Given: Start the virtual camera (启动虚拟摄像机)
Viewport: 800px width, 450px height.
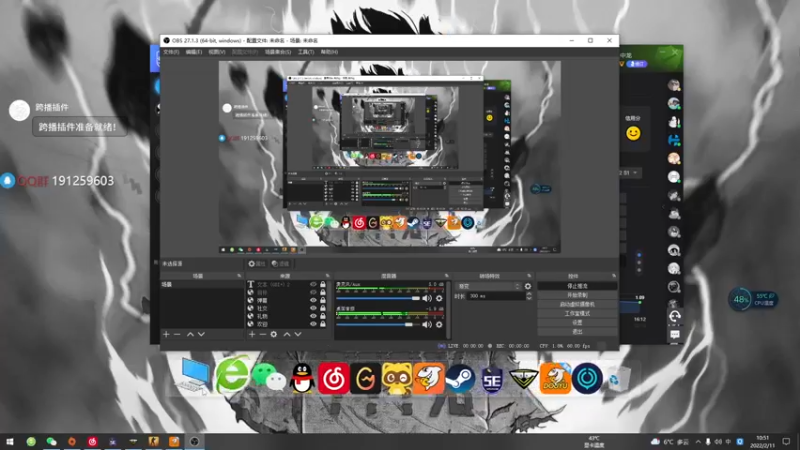Looking at the screenshot, I should 577,305.
